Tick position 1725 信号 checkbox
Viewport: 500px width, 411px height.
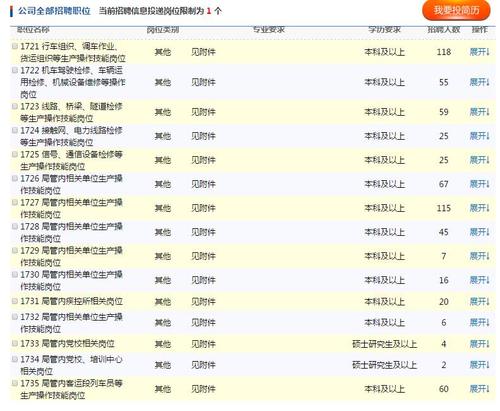15,154
